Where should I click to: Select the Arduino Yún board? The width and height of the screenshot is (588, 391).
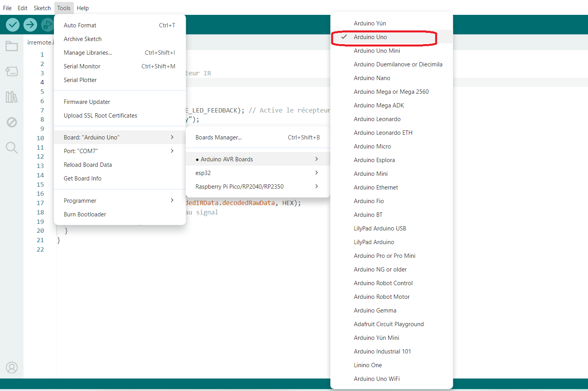pyautogui.click(x=392, y=23)
